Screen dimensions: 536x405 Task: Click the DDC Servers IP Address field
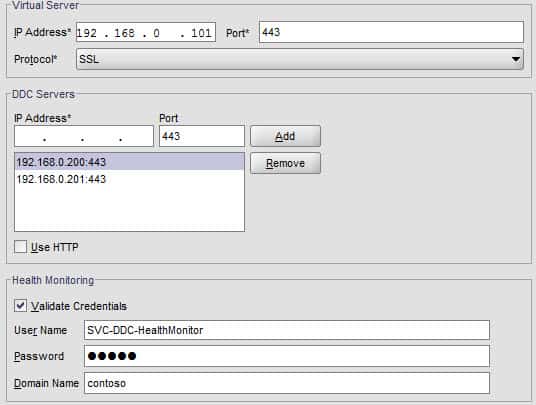[84, 136]
